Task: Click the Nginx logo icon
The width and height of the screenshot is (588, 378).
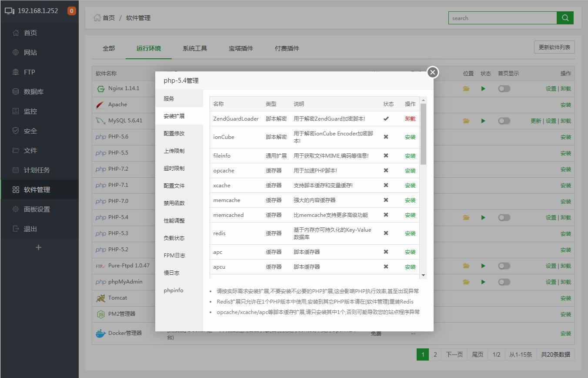Action: pos(100,88)
